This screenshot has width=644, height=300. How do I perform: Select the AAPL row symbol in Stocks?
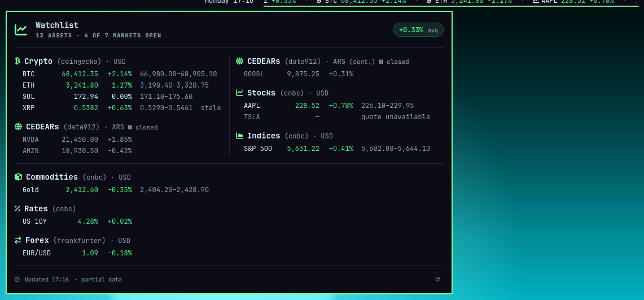[252, 106]
